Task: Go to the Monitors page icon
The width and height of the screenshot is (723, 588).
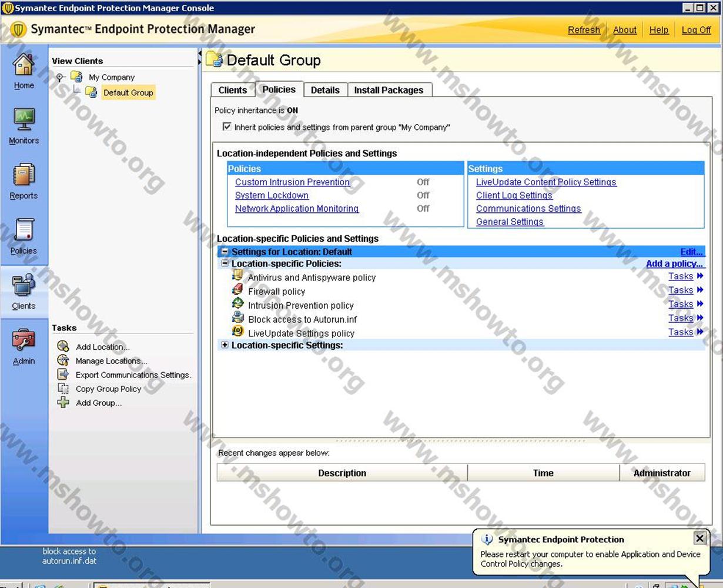Action: [24, 120]
